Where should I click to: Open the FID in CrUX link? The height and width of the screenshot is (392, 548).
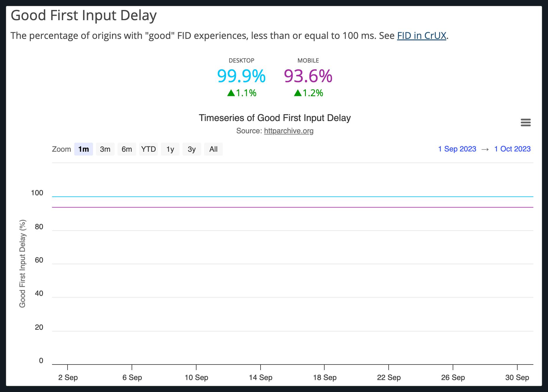click(421, 36)
